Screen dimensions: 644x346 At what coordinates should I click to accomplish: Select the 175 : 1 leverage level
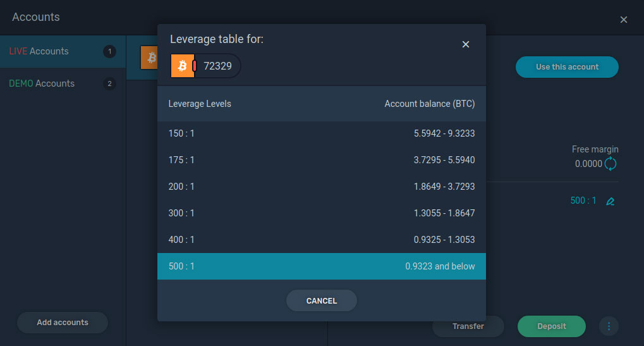pyautogui.click(x=322, y=160)
